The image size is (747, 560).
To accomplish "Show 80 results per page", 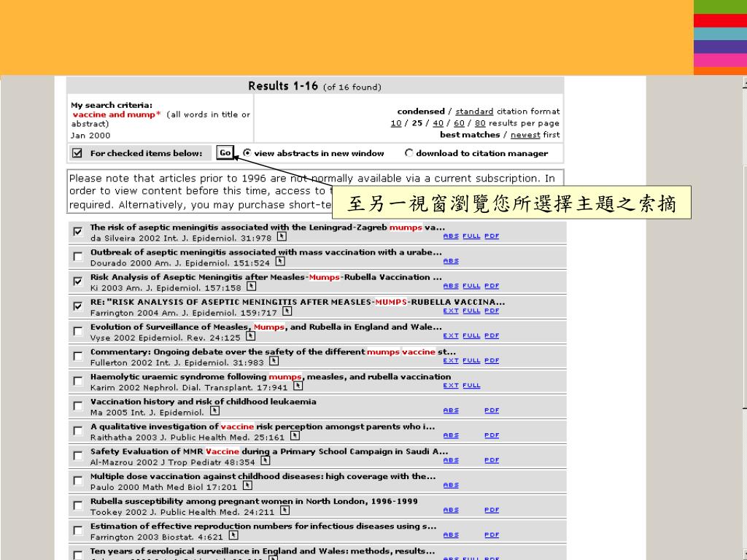I will 480,123.
